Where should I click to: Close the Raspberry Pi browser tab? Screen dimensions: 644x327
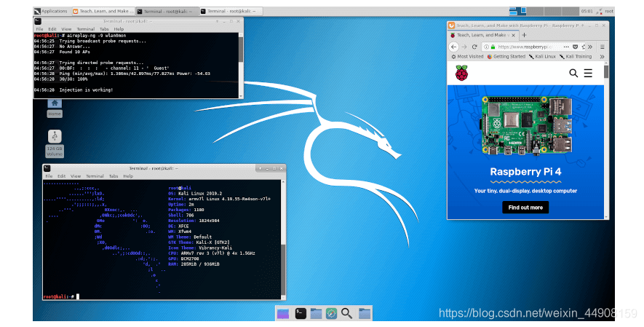click(x=514, y=36)
